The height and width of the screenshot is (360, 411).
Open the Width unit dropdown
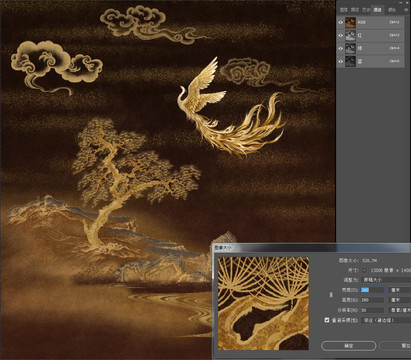[x=400, y=290]
